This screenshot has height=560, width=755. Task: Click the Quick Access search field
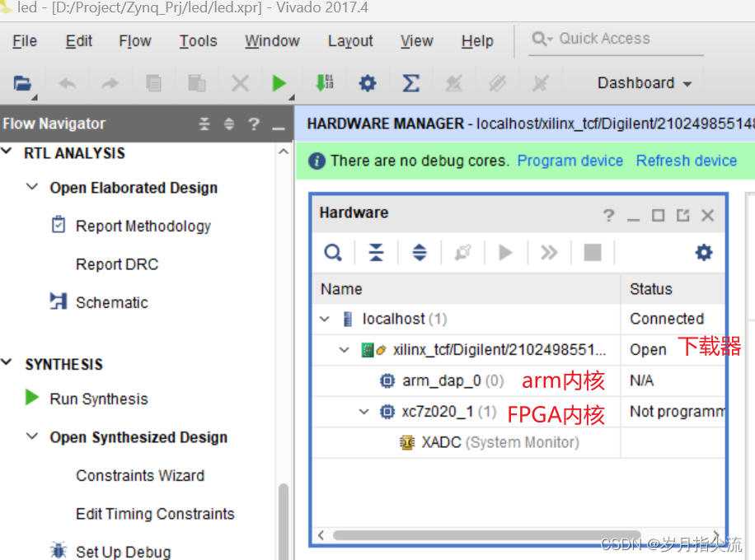pyautogui.click(x=616, y=39)
